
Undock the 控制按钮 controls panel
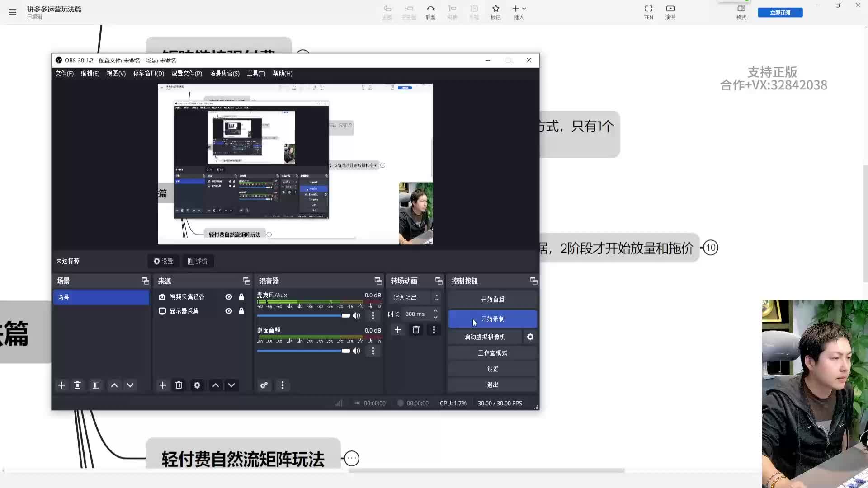[x=534, y=281]
